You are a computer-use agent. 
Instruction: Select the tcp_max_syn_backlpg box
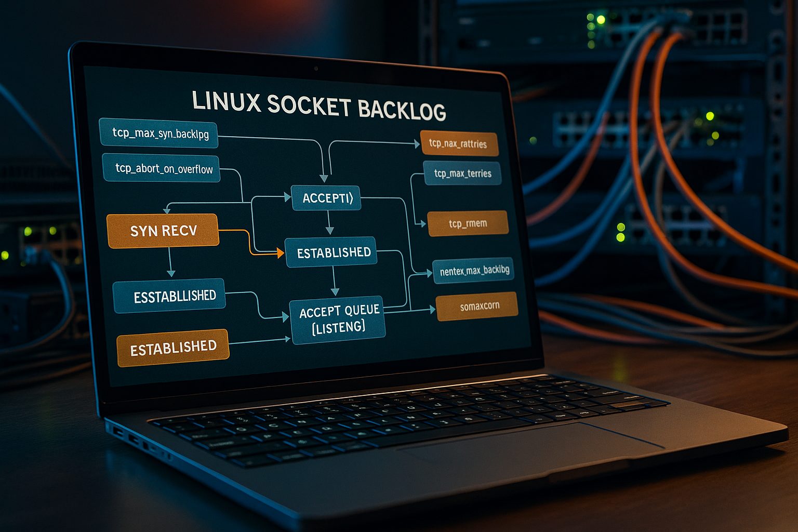click(x=158, y=133)
